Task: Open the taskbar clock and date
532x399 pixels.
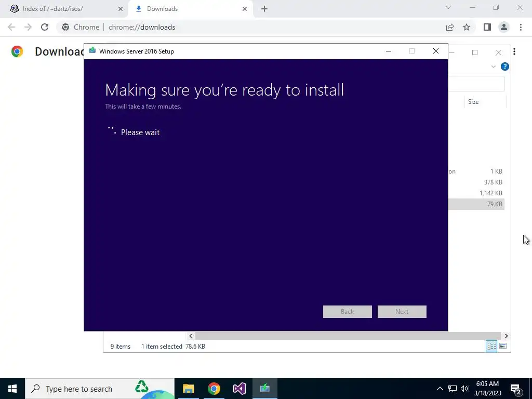Action: 487,389
